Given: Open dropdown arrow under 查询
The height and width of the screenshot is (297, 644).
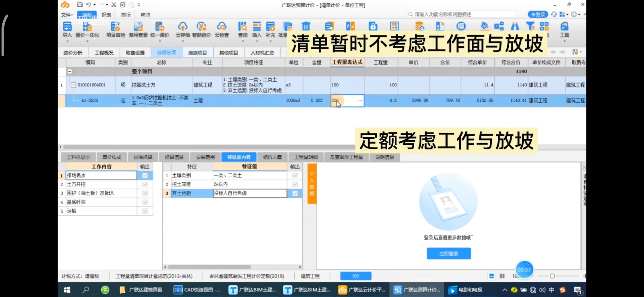Looking at the screenshot, I should click(x=243, y=41).
